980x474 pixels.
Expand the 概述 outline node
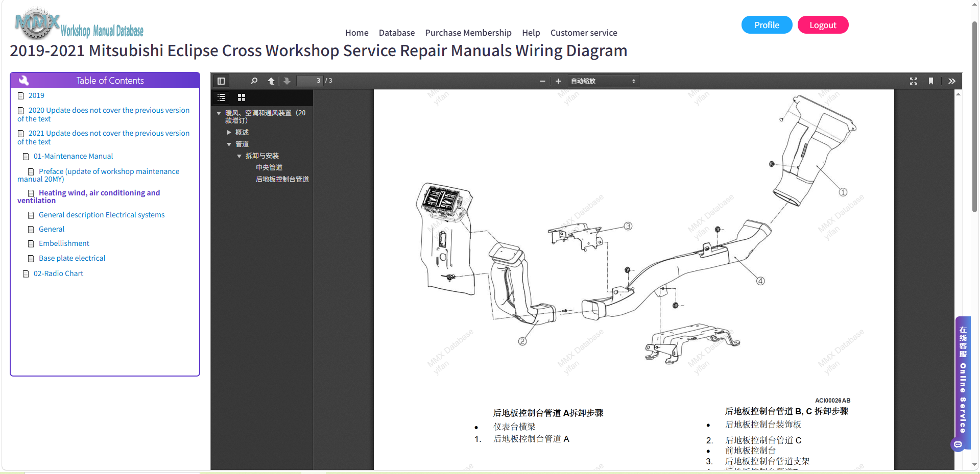229,132
